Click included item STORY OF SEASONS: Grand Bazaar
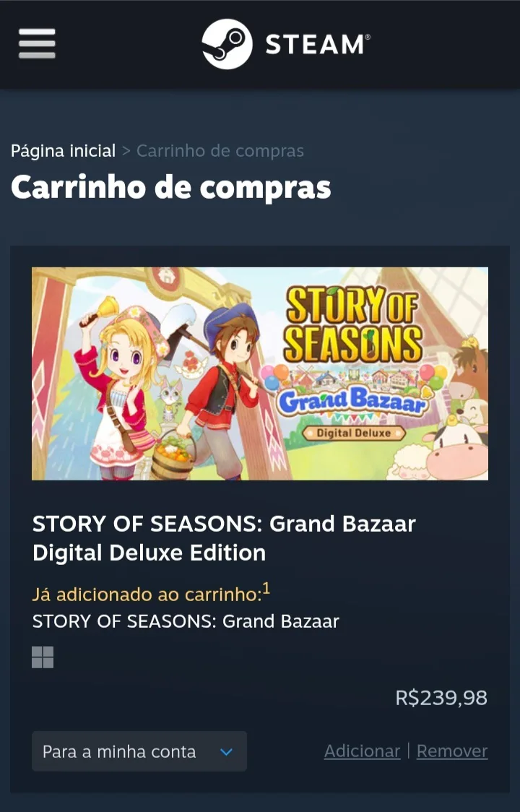Image resolution: width=520 pixels, height=812 pixels. pos(186,621)
